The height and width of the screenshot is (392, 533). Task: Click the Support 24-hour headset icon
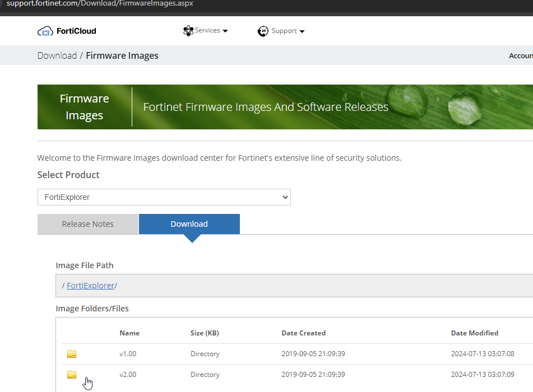(263, 31)
